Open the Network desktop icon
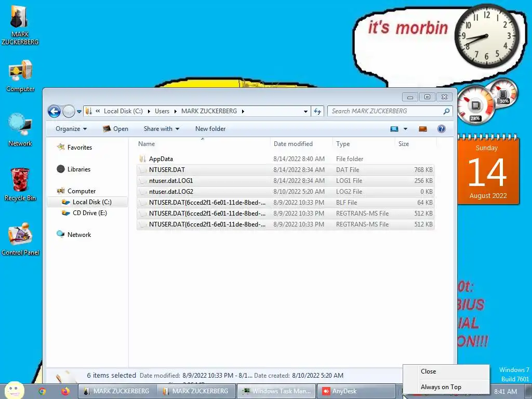Screen dimensions: 532x399 20,129
